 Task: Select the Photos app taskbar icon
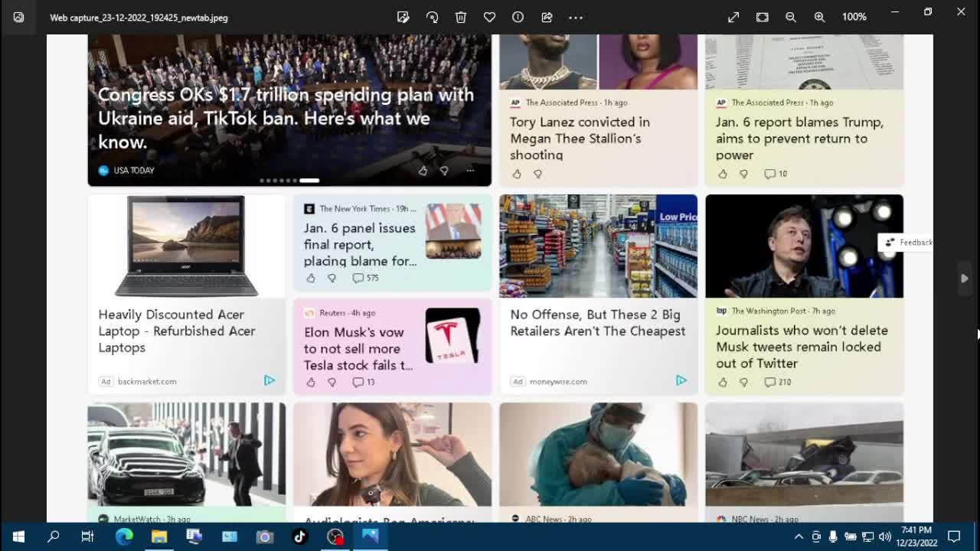[371, 536]
